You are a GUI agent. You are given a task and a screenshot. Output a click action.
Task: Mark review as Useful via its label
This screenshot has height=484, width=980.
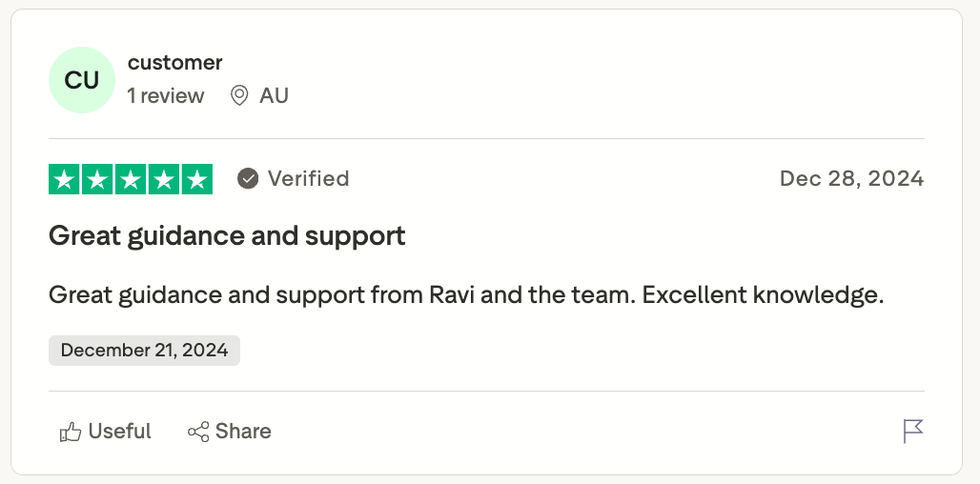tap(119, 432)
